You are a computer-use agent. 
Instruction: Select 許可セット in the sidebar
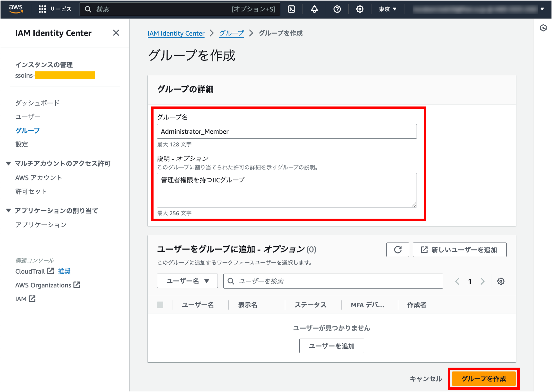coord(31,191)
